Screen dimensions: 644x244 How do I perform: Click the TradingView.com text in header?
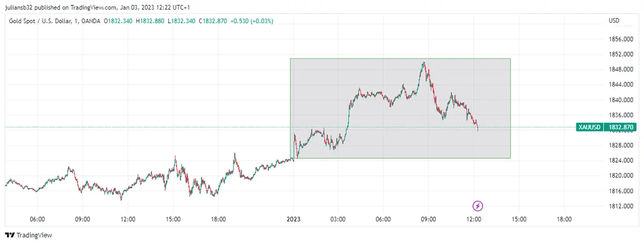(x=93, y=8)
